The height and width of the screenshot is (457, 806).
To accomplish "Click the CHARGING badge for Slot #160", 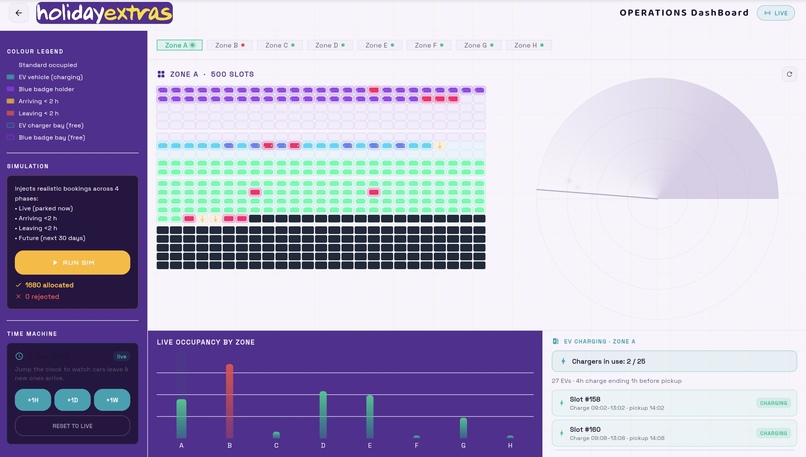I will click(774, 433).
